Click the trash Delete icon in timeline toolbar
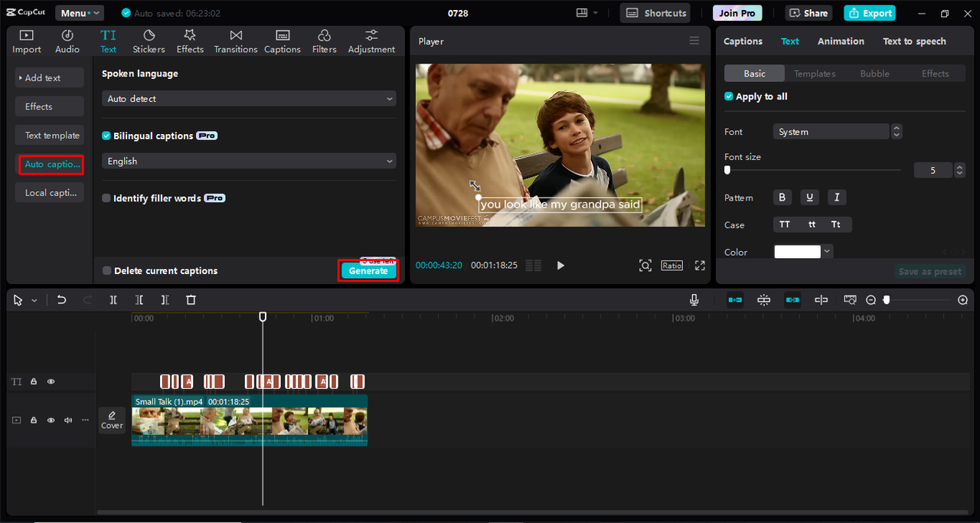The height and width of the screenshot is (523, 980). (x=191, y=300)
